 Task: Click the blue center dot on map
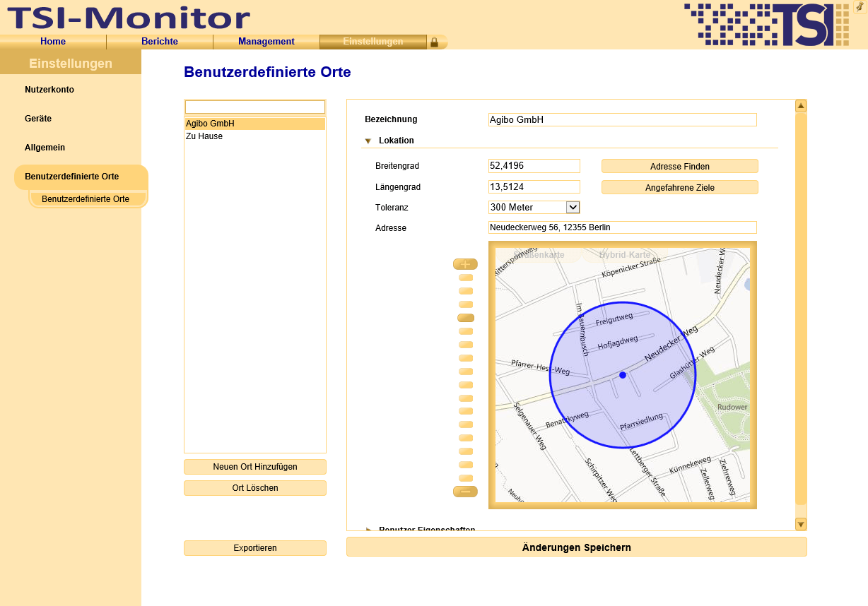click(x=623, y=375)
